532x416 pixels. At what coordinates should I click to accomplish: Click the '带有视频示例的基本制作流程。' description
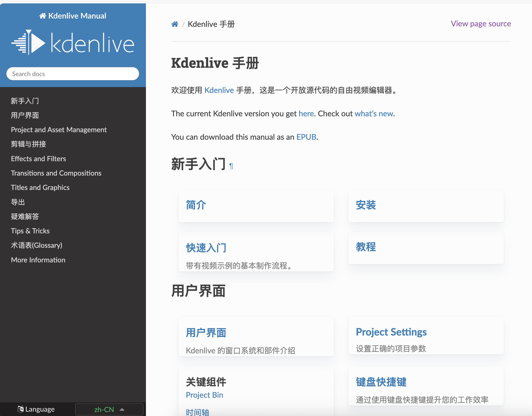(x=239, y=266)
